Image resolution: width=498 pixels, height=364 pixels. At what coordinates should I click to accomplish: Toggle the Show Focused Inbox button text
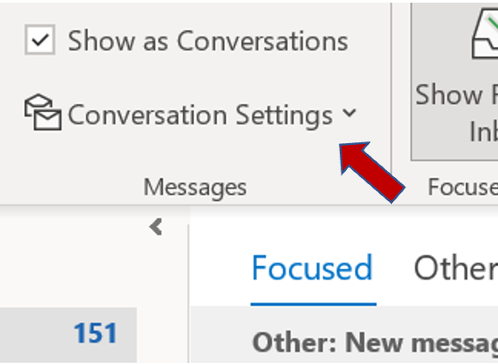point(457,113)
